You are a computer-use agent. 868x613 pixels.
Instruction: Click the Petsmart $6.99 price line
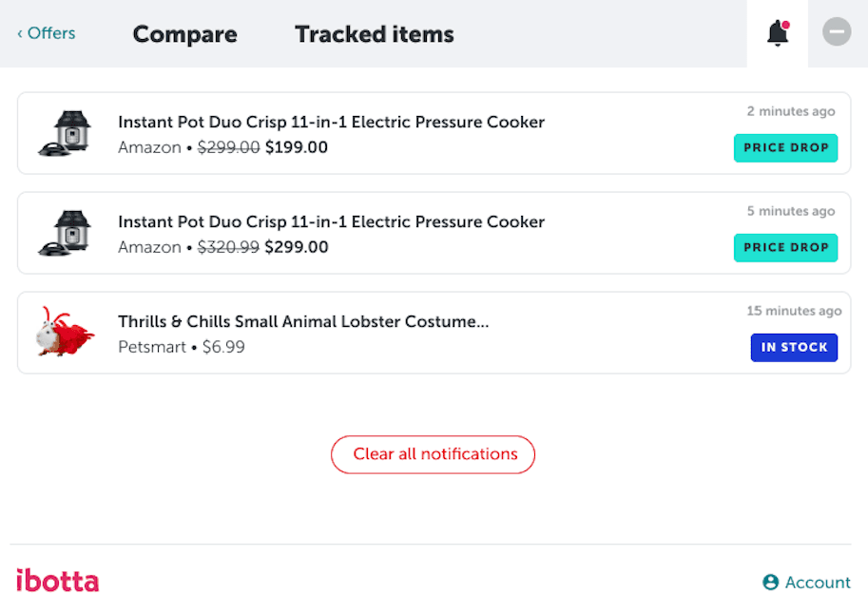(182, 348)
